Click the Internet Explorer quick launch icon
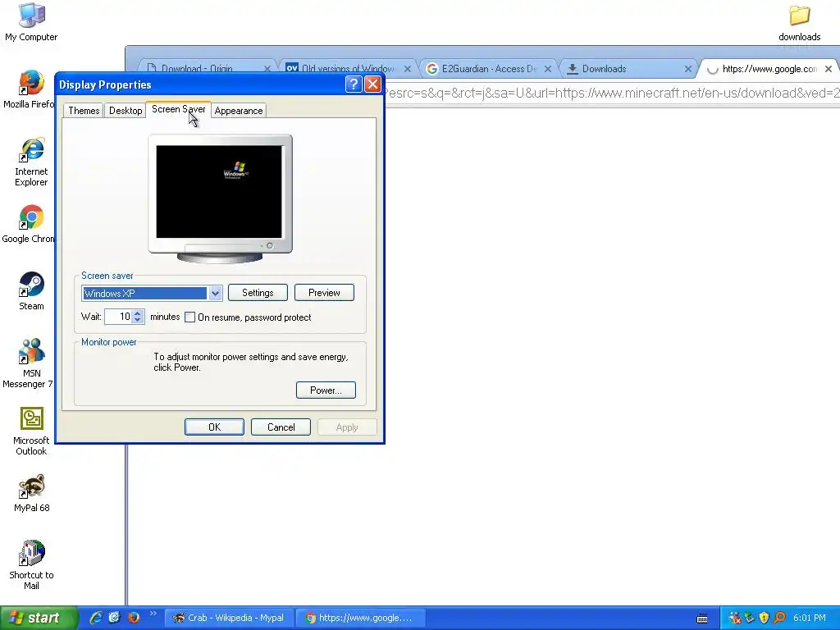The width and height of the screenshot is (840, 630). point(96,618)
